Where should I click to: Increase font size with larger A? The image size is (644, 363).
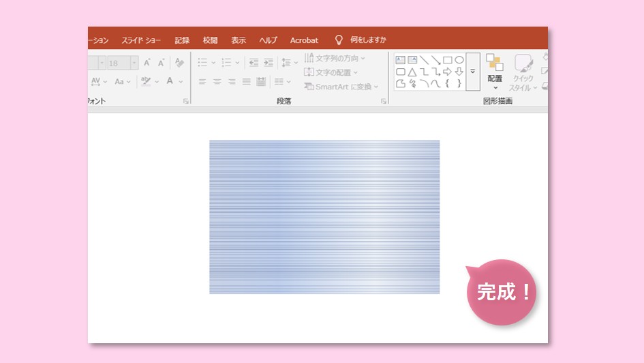pyautogui.click(x=147, y=63)
